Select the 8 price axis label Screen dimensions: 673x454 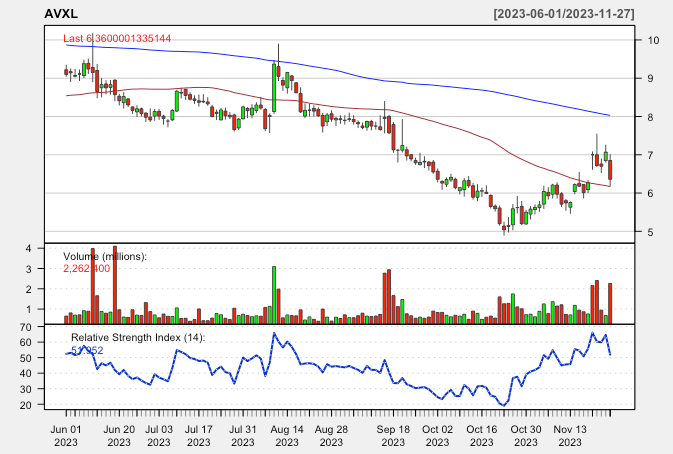[x=650, y=117]
